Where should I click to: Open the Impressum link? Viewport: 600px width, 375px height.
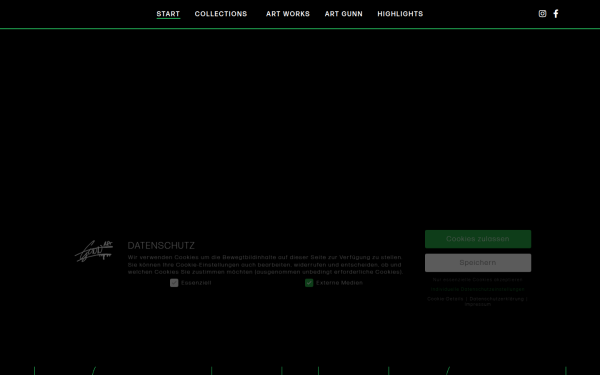point(478,304)
